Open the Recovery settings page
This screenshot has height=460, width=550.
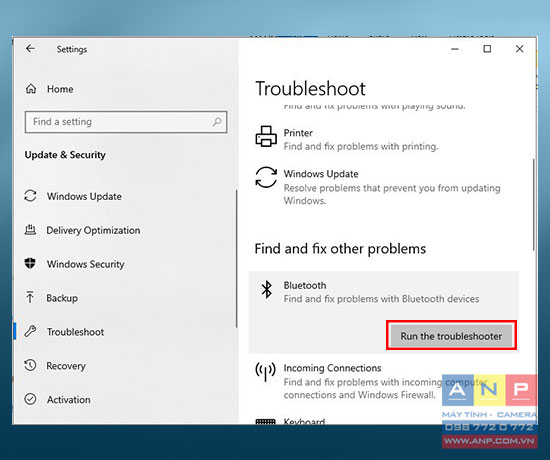(x=66, y=366)
